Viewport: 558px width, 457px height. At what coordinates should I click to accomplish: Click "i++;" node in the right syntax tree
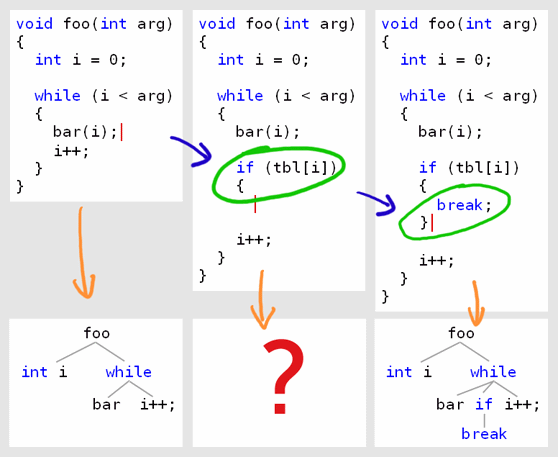pos(522,405)
